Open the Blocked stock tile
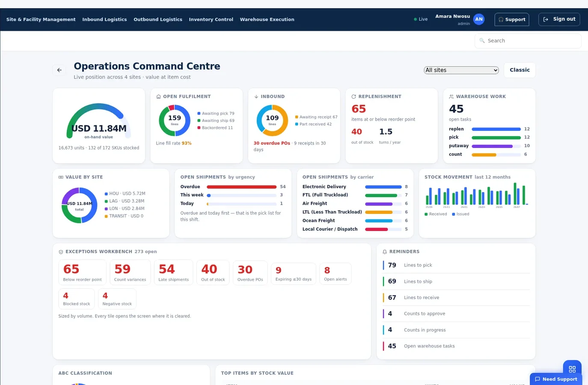The width and height of the screenshot is (588, 385). coord(77,299)
